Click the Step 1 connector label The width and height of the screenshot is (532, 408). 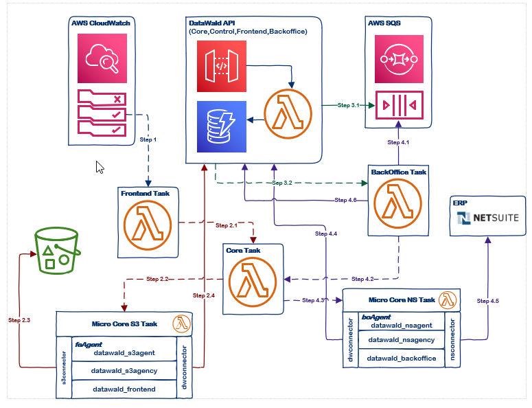148,139
